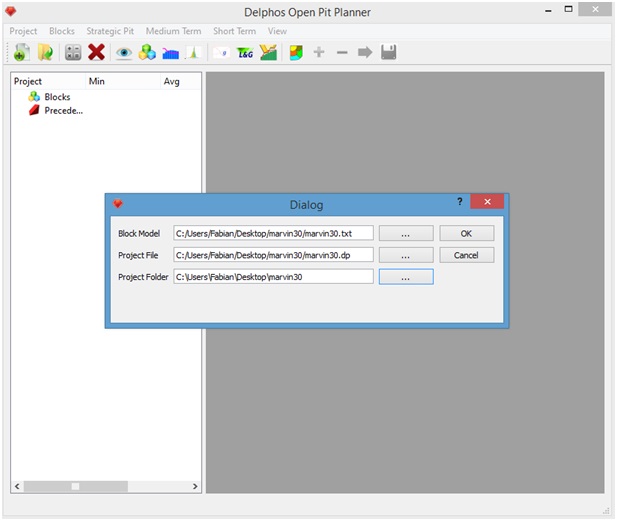
Task: Open the Short Term menu
Action: 234,31
